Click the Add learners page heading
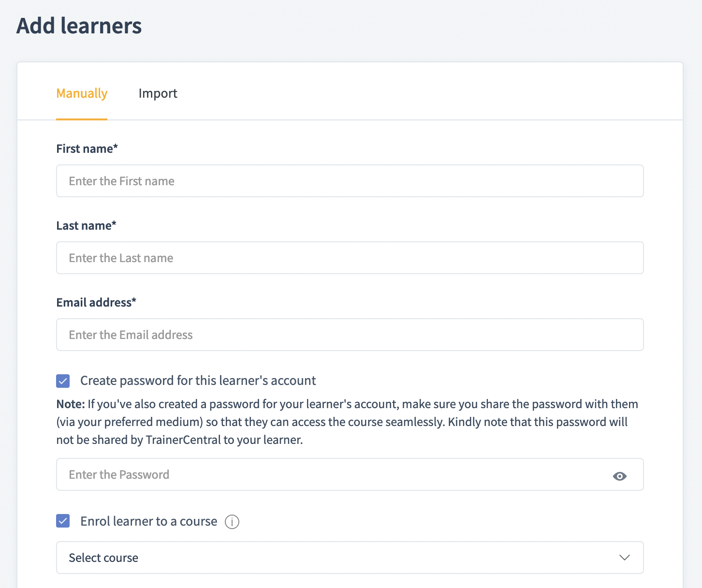This screenshot has width=702, height=588. point(79,26)
